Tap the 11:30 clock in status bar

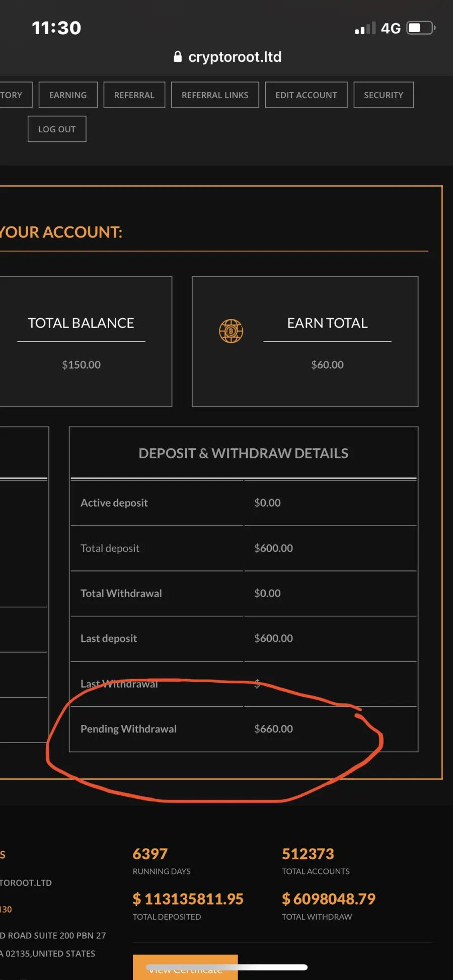point(56,28)
